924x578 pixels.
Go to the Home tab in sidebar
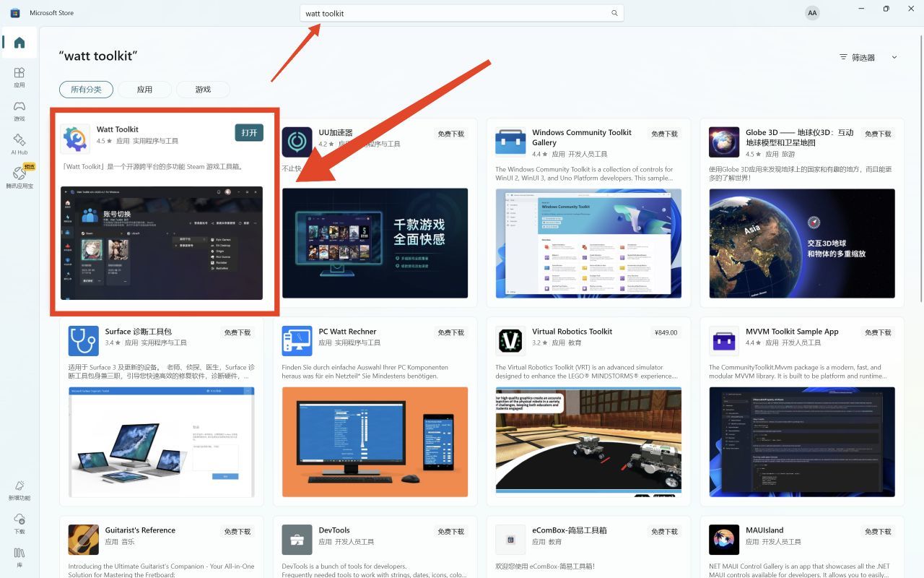pyautogui.click(x=19, y=43)
